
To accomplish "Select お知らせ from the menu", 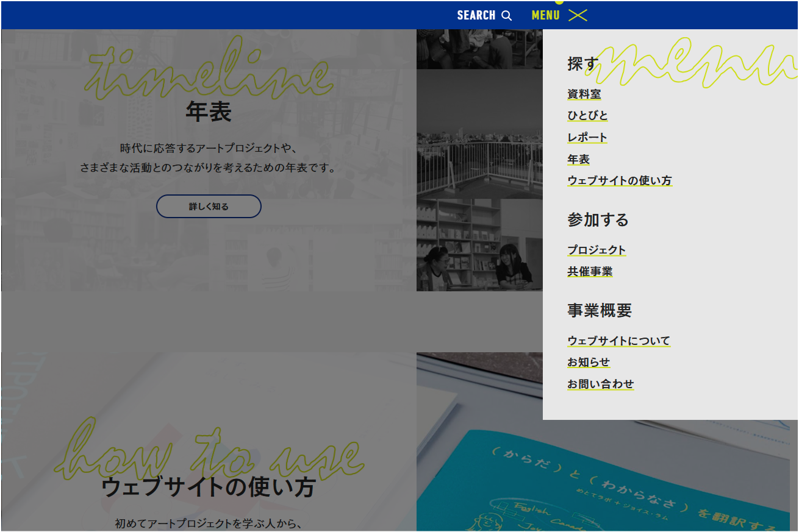I will [x=589, y=363].
